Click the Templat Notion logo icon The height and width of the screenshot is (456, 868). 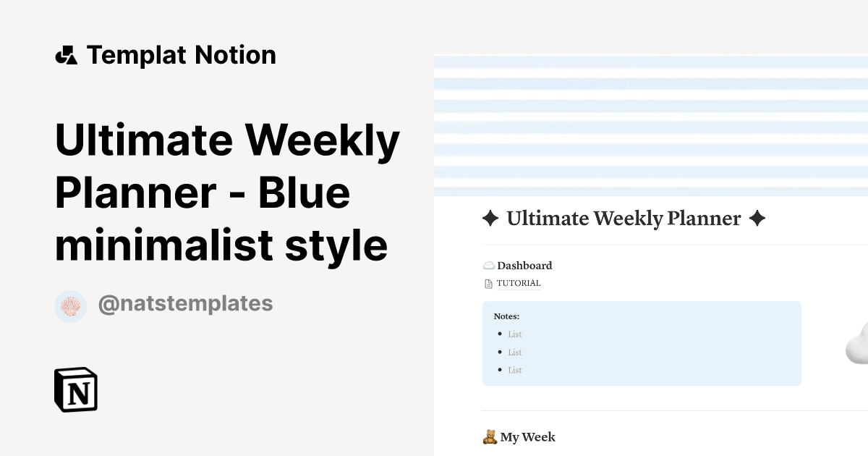(x=67, y=54)
